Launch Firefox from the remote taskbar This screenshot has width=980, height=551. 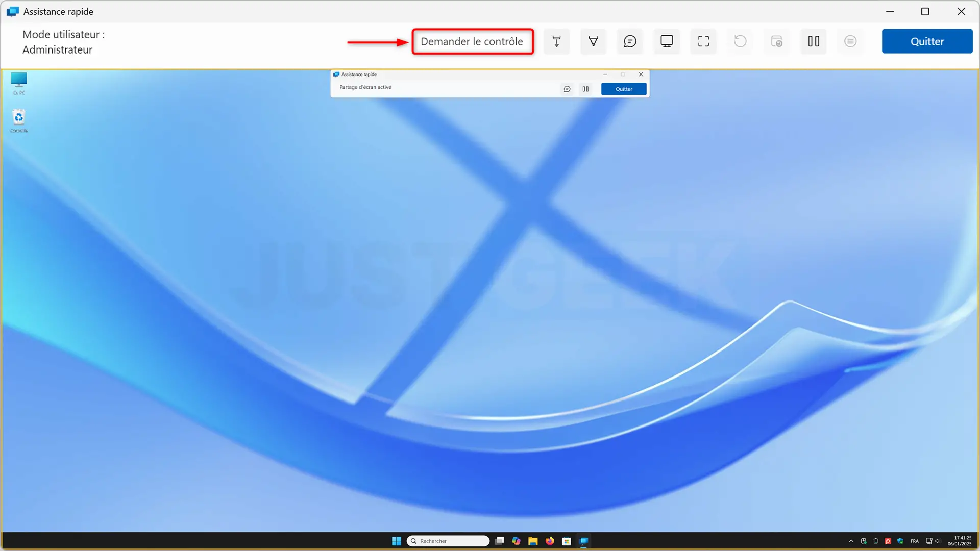(x=550, y=541)
